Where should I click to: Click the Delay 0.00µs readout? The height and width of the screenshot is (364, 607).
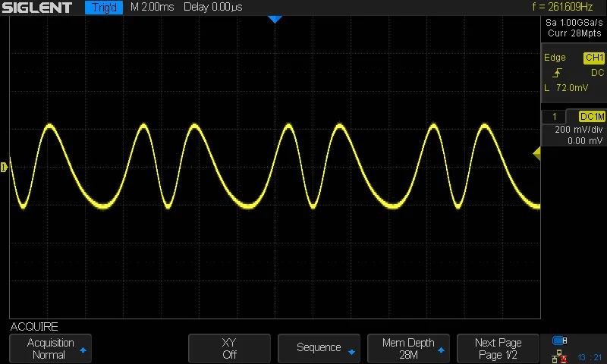[x=213, y=7]
